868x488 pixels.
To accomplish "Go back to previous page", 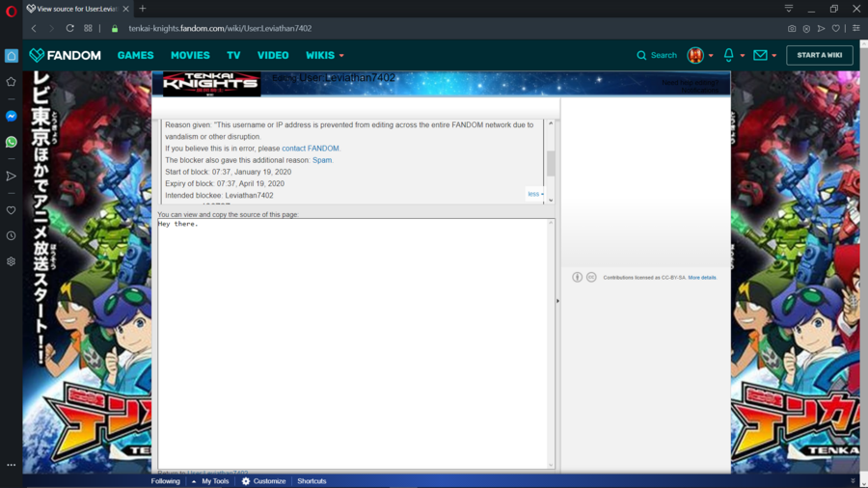I will pyautogui.click(x=34, y=28).
